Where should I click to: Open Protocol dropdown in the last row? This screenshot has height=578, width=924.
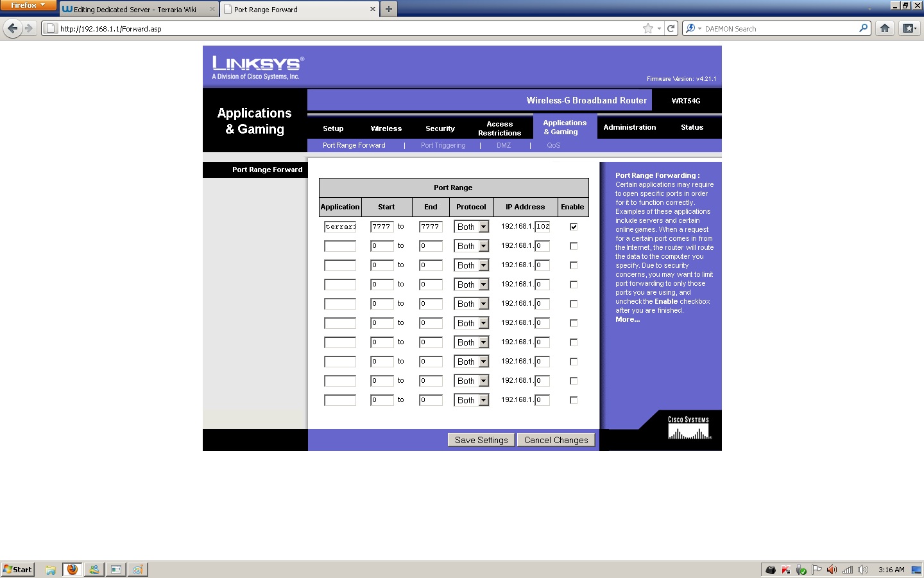point(472,400)
